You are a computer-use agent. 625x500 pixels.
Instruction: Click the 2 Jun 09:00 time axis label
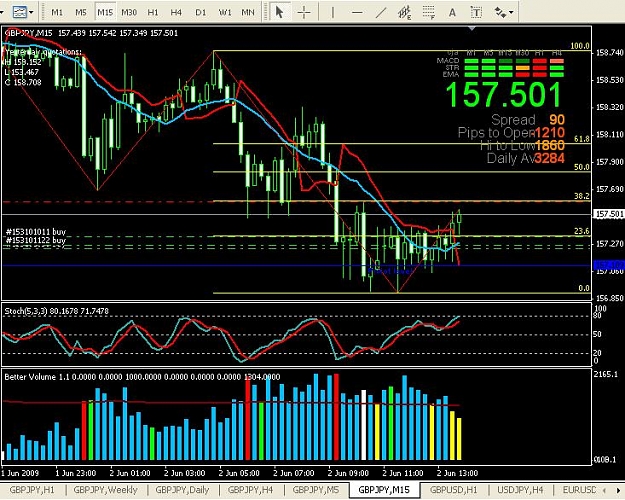coord(348,473)
